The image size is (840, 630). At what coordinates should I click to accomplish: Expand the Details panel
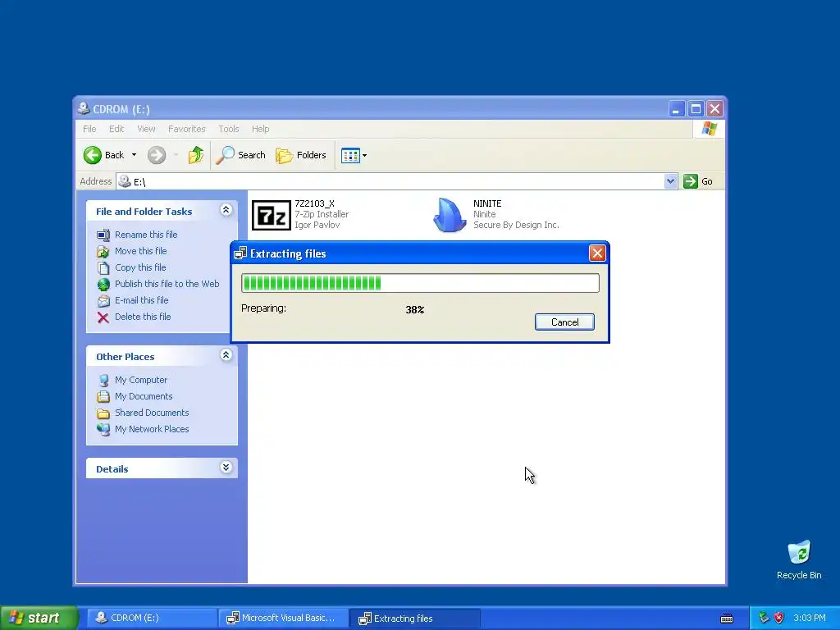(x=226, y=468)
